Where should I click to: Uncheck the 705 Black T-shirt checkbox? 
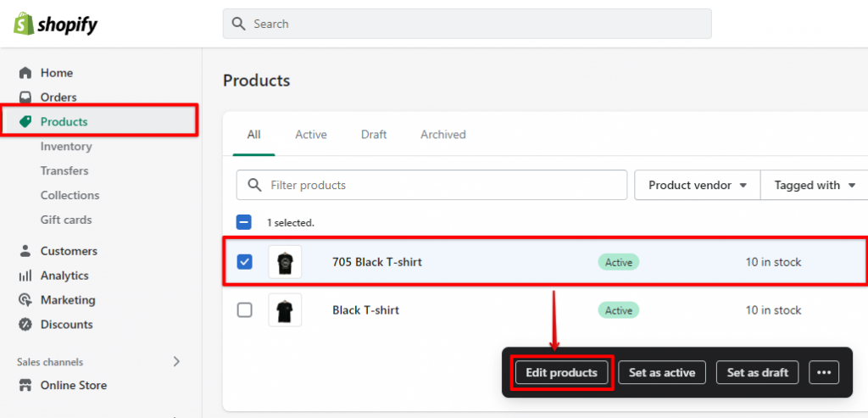[x=244, y=262]
